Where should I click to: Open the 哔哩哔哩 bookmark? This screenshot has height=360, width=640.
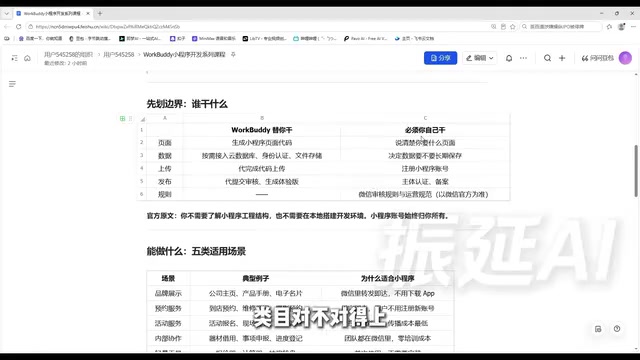click(x=315, y=38)
